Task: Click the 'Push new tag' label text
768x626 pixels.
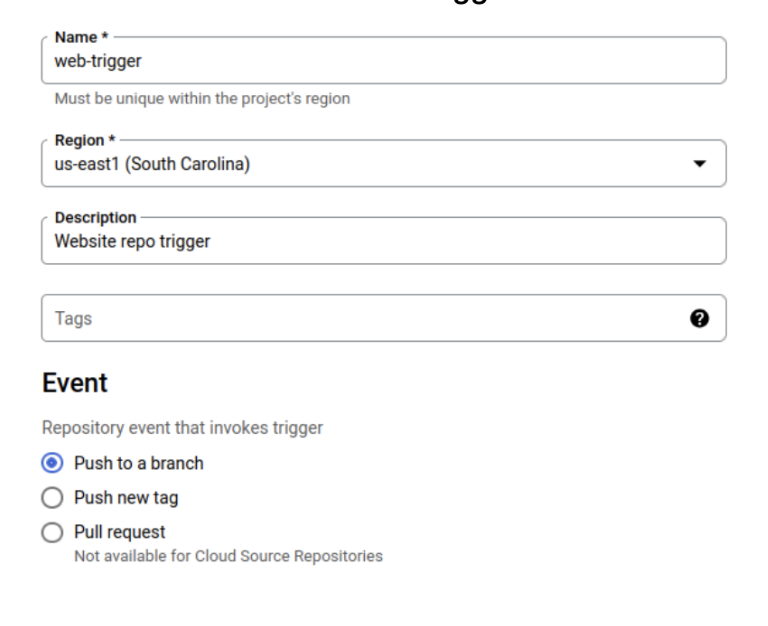Action: click(x=126, y=497)
